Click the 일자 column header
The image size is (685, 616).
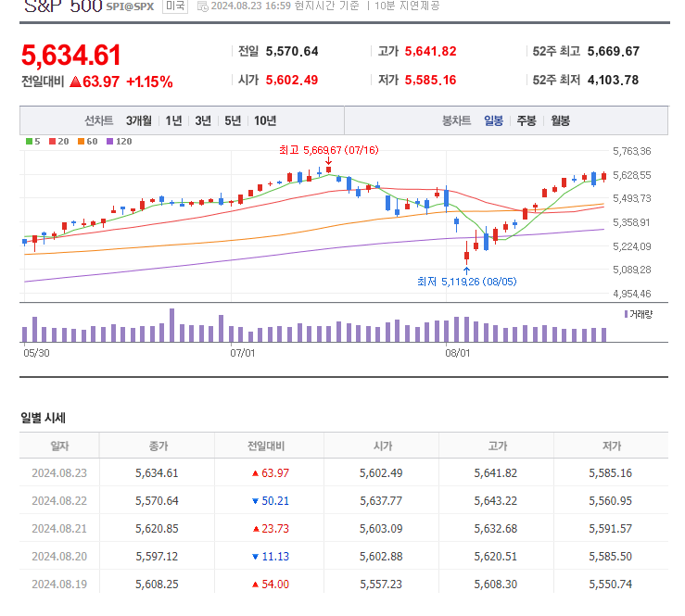point(60,446)
